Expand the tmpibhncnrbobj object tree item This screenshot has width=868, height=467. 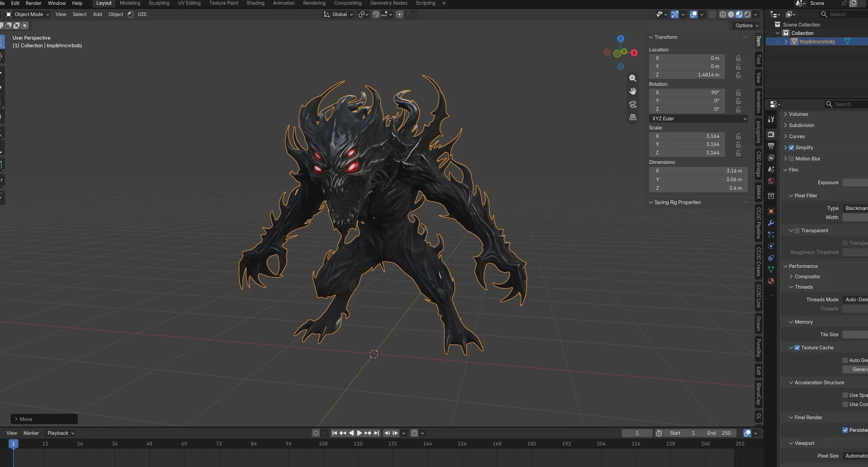point(786,42)
